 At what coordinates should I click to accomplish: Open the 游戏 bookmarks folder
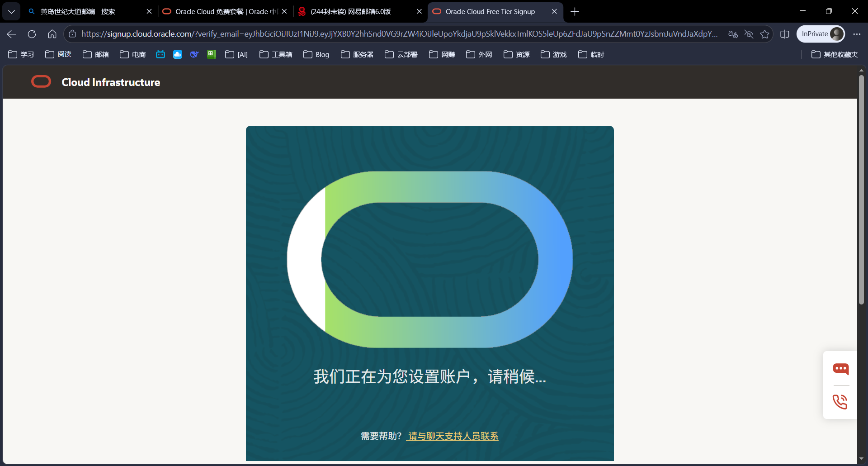pyautogui.click(x=554, y=54)
